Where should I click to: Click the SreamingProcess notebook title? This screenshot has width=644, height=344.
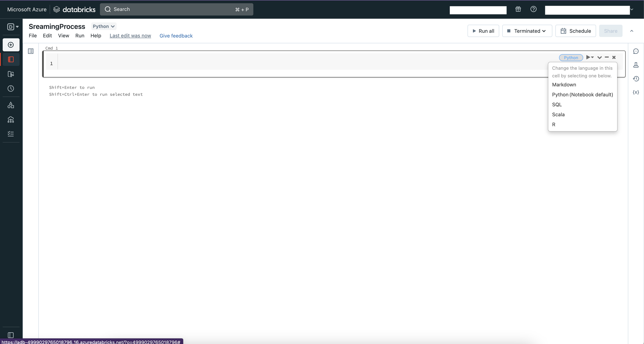(57, 26)
